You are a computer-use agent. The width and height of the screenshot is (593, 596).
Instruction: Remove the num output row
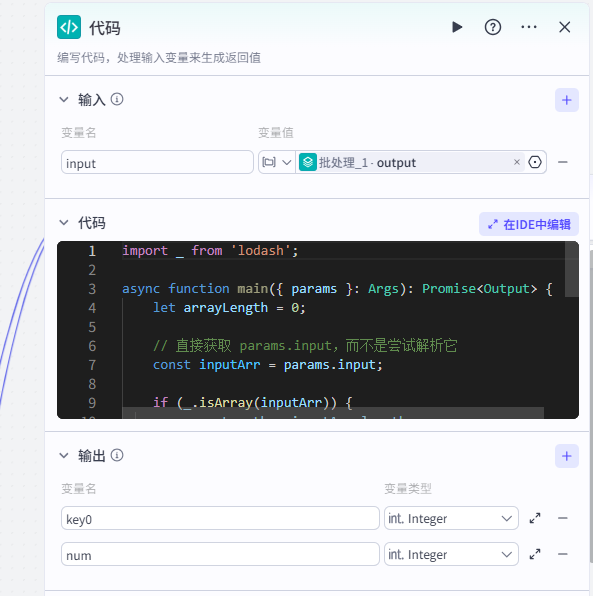[x=563, y=554]
